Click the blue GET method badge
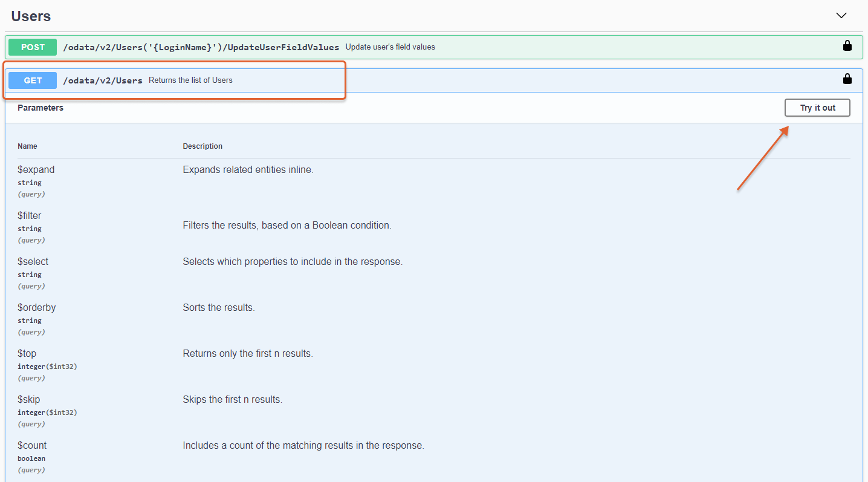868x482 pixels. (x=33, y=80)
